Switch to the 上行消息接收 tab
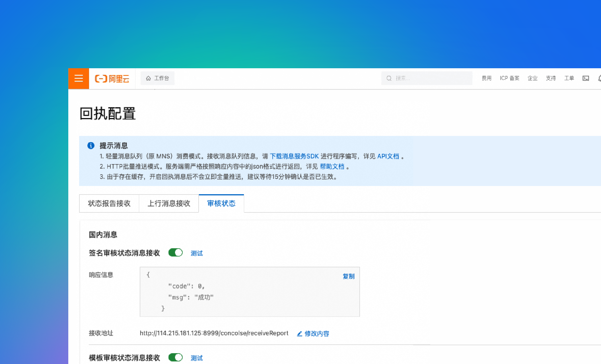The width and height of the screenshot is (601, 364). click(169, 203)
